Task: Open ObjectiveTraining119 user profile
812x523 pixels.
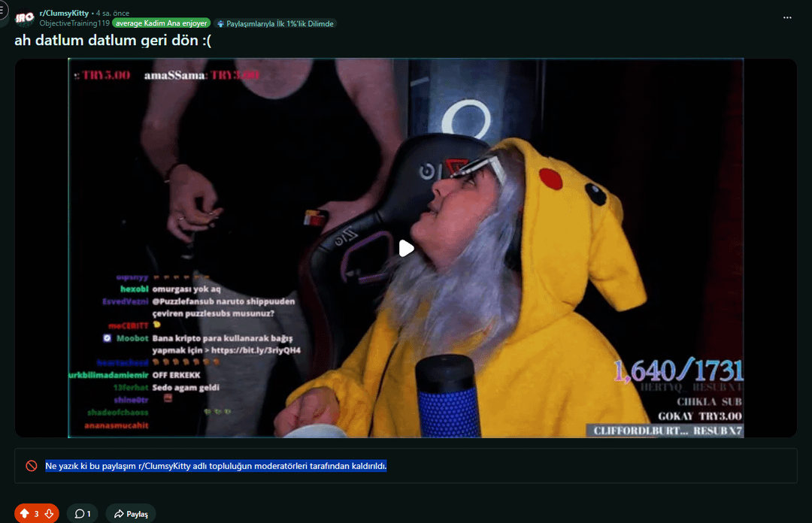Action: 74,23
